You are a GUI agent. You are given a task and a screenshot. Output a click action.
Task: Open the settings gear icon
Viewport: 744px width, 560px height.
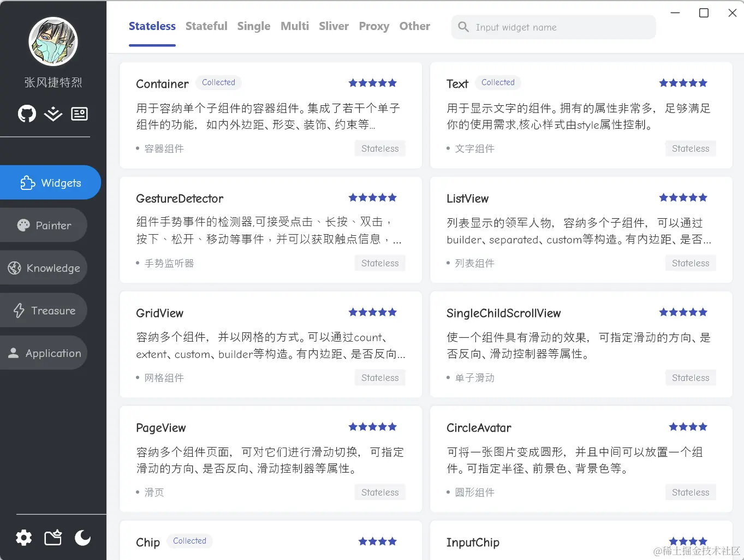(23, 538)
